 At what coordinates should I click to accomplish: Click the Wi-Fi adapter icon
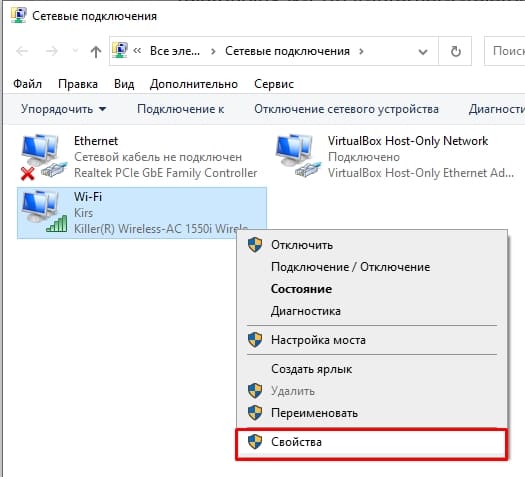[x=44, y=212]
